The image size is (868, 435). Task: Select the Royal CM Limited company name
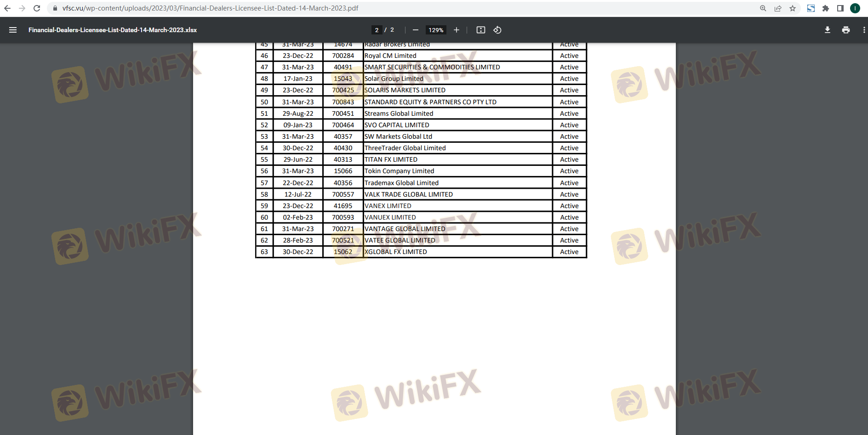pyautogui.click(x=390, y=56)
